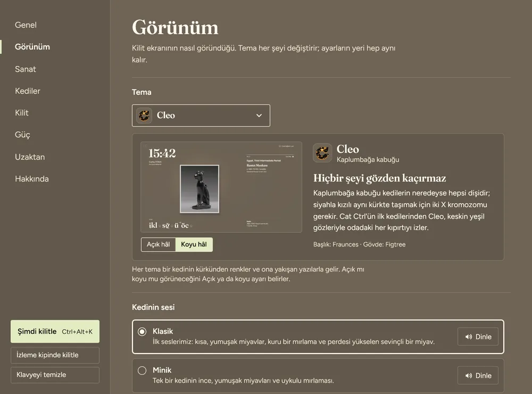Click the Cleo avatar icon beside Kaplumbağa kabuğu
The image size is (532, 394).
[x=322, y=153]
